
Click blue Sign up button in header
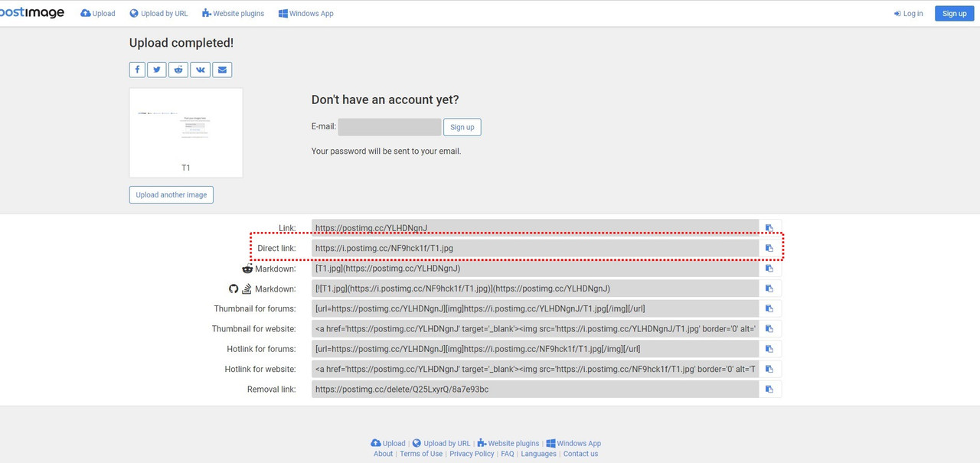[954, 13]
